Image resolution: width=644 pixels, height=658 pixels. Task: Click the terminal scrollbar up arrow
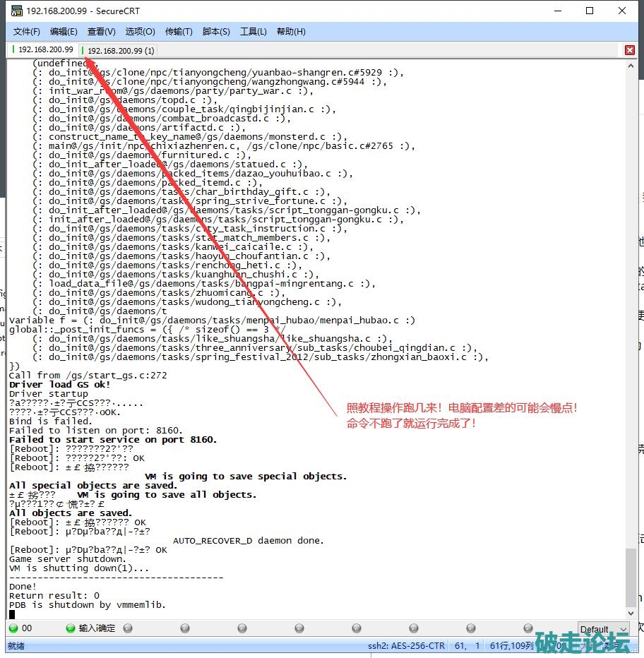coord(631,66)
